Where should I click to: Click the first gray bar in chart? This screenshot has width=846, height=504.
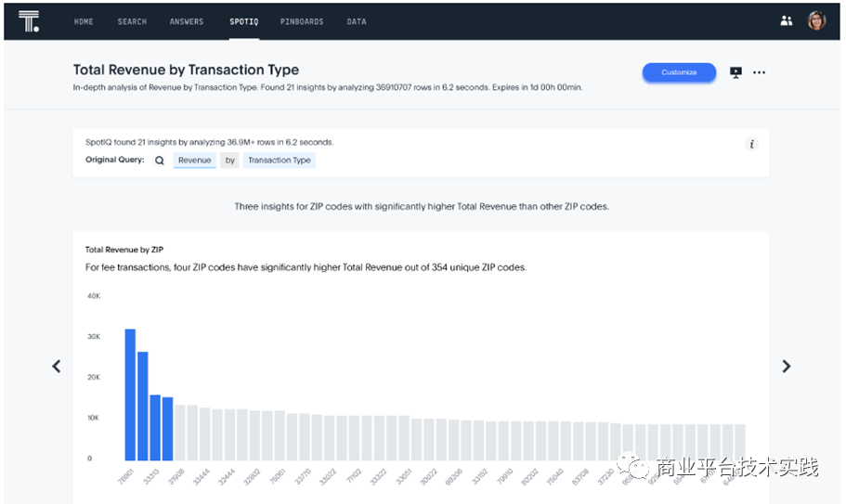pos(180,433)
